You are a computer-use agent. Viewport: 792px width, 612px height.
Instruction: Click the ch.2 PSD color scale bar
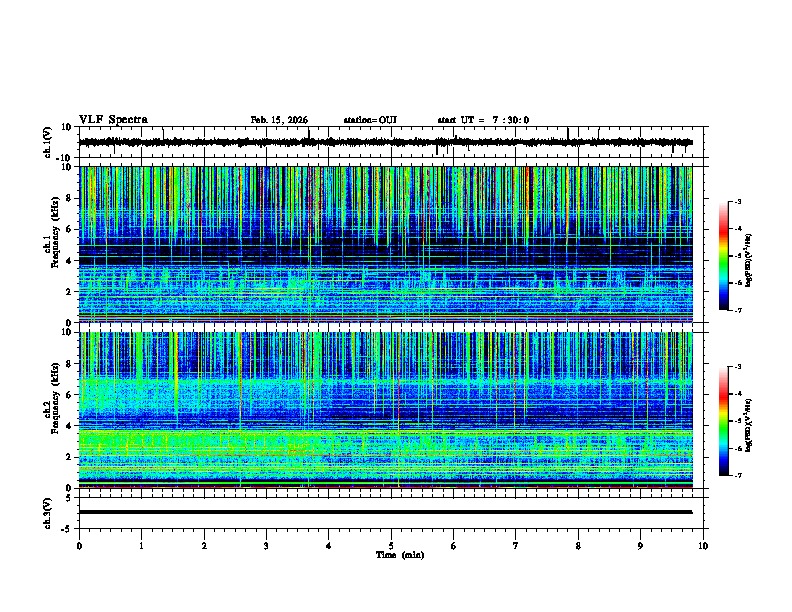coord(724,421)
